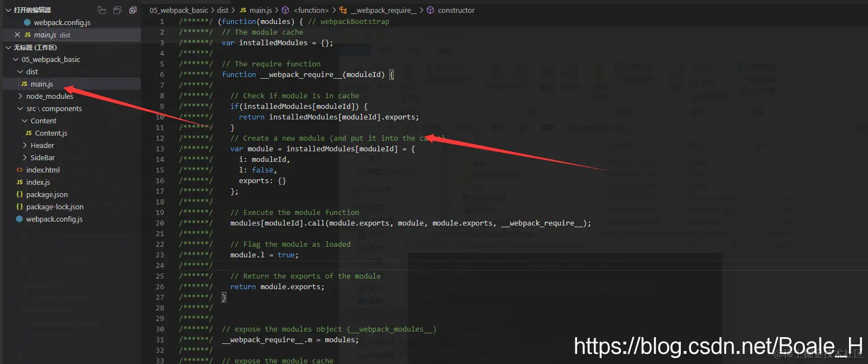The width and height of the screenshot is (868, 364).
Task: Click 'i: moduleId,' on line 14
Action: point(265,159)
